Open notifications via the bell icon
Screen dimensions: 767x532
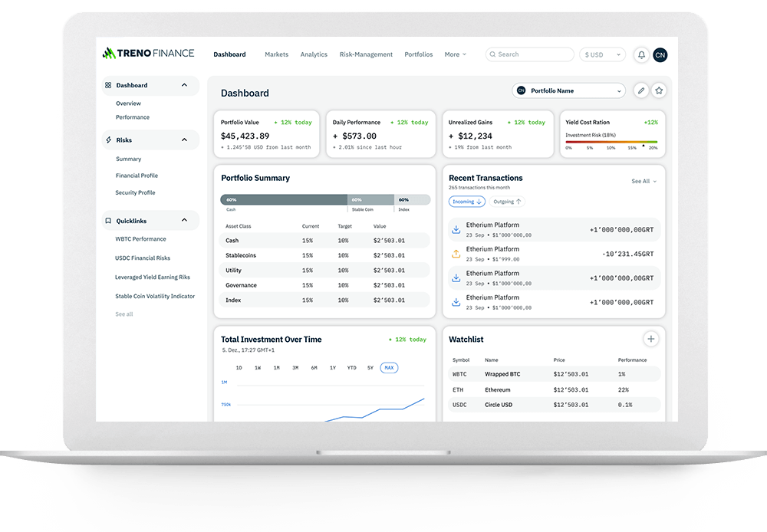641,54
